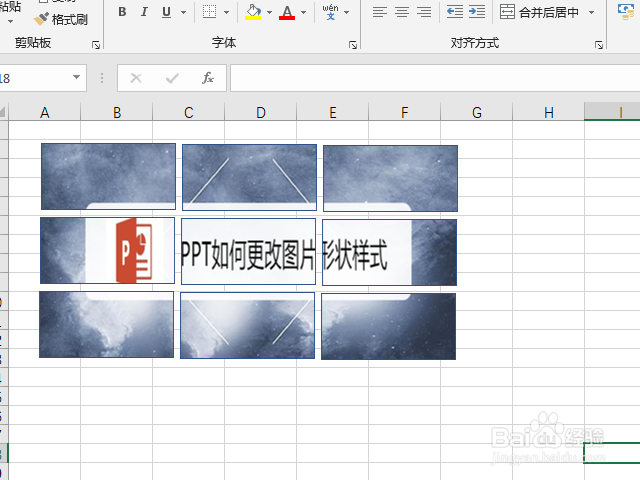
Task: Click the insert function fx icon
Action: point(208,78)
